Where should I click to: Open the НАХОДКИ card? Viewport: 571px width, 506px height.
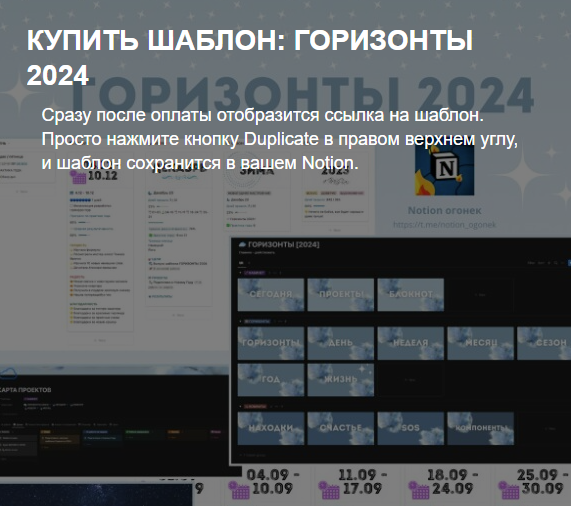[271, 428]
